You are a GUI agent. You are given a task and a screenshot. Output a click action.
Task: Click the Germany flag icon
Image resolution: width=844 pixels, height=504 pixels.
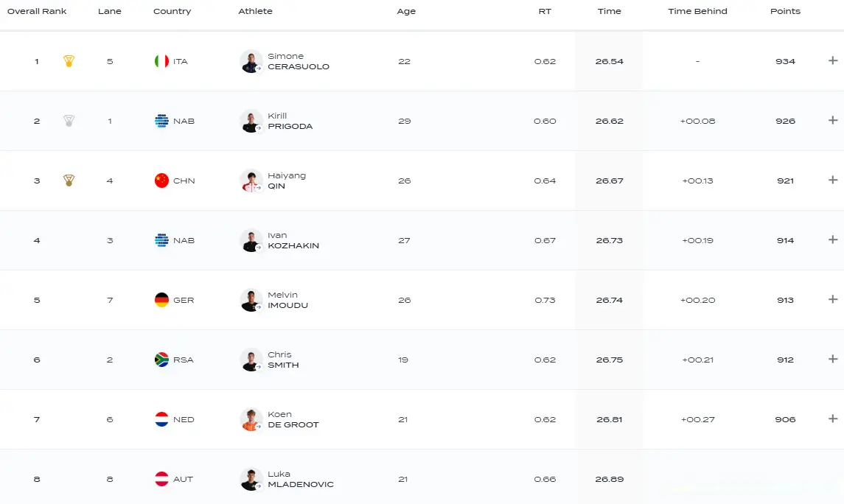click(161, 300)
